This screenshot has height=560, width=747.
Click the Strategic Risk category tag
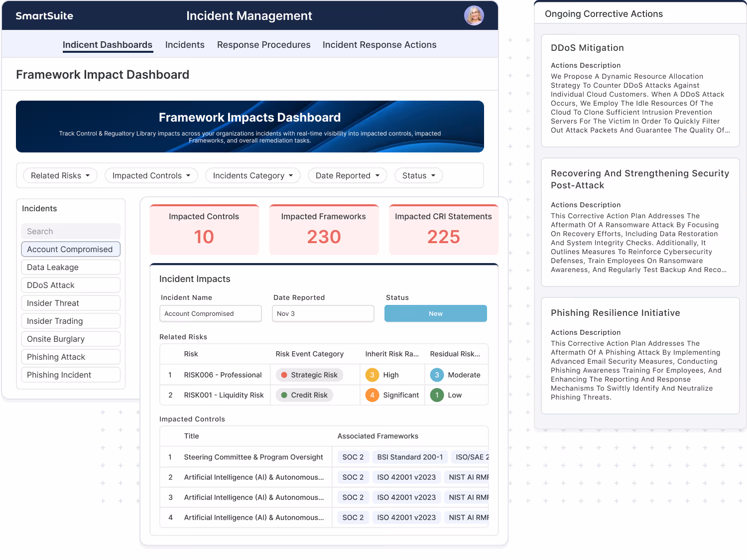coord(309,375)
